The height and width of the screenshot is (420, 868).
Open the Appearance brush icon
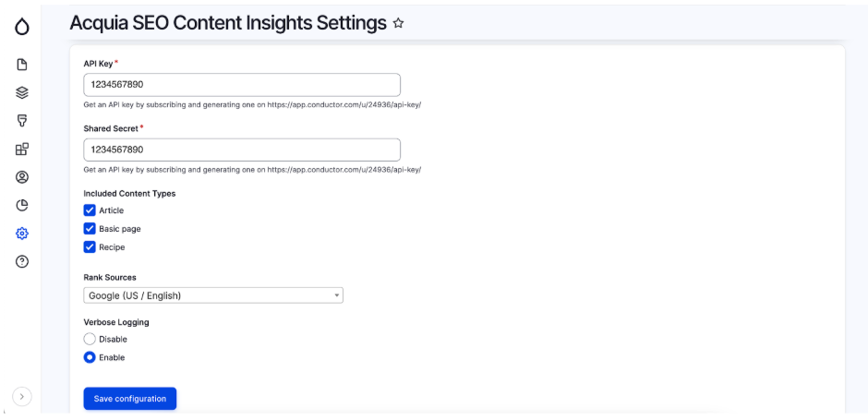click(22, 121)
